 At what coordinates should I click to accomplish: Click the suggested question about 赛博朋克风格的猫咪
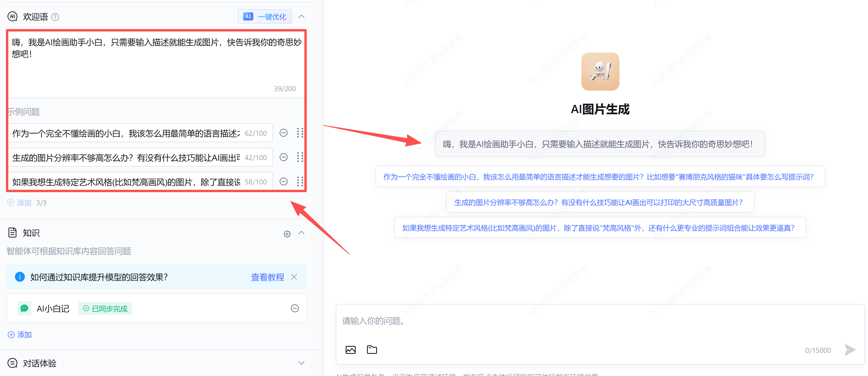click(x=600, y=177)
